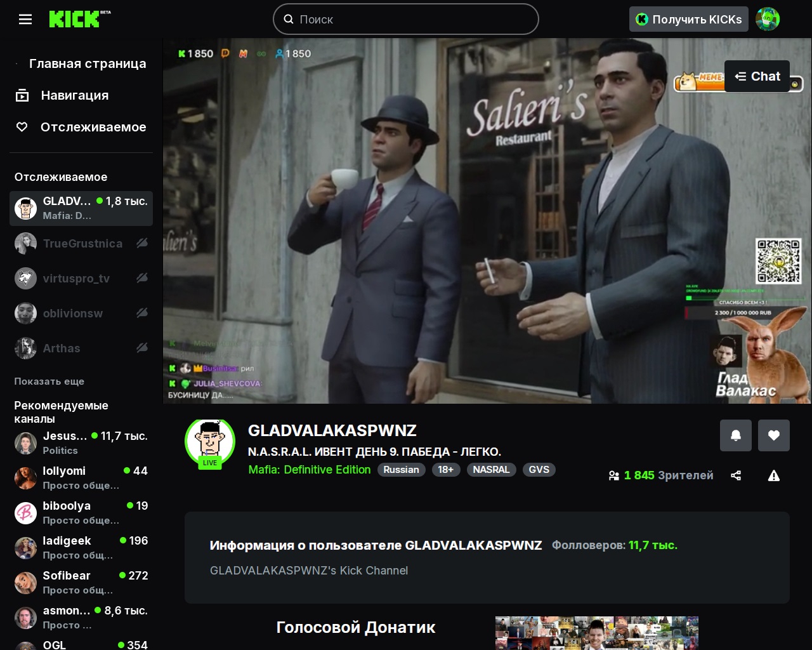The image size is (812, 650).
Task: Focus the Поиск search field
Action: (406, 19)
